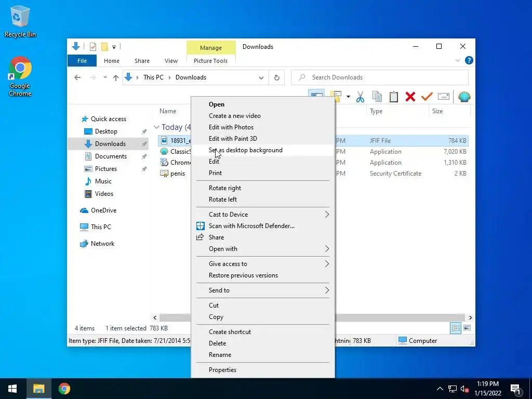
Task: Open the File ribbon tab
Action: (x=82, y=61)
